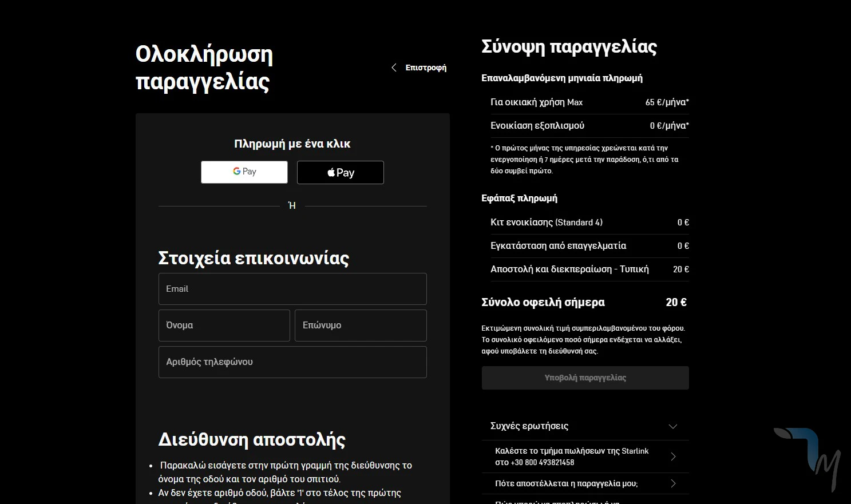Click the Εφάπαξ πληρωμή subheading
851x504 pixels.
tap(519, 198)
